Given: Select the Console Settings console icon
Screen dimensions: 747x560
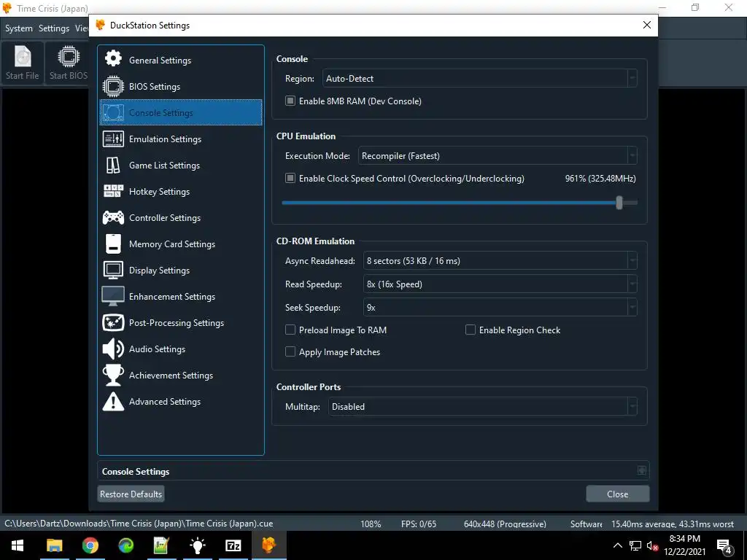Looking at the screenshot, I should coord(113,112).
